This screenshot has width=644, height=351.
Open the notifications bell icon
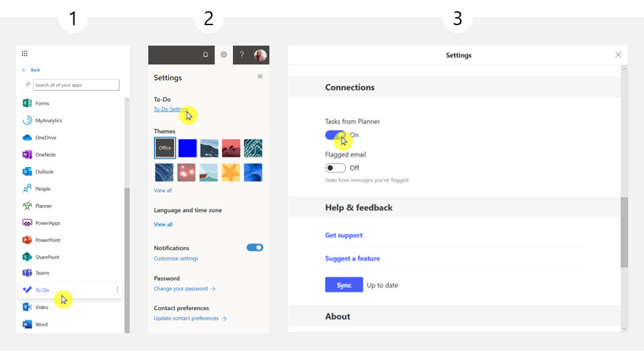tap(205, 55)
